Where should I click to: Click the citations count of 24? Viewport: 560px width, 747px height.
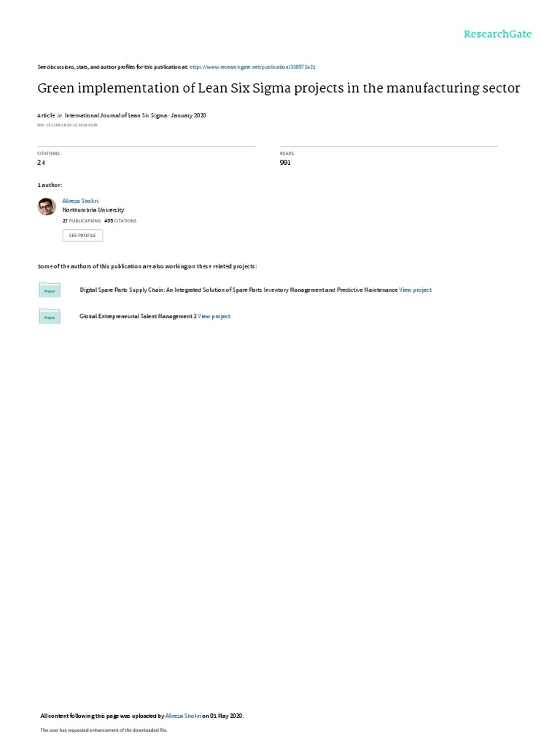(x=42, y=163)
